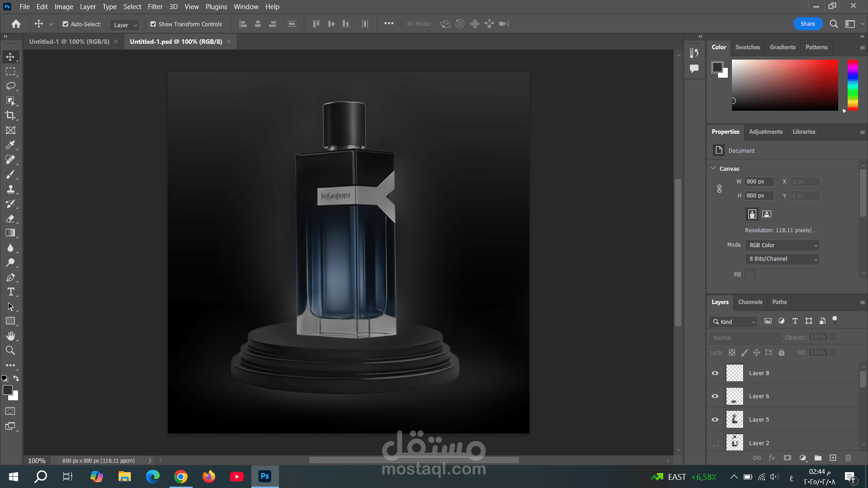Uncheck the Auto-Select checkbox
Image resolution: width=868 pixels, height=488 pixels.
click(x=66, y=24)
